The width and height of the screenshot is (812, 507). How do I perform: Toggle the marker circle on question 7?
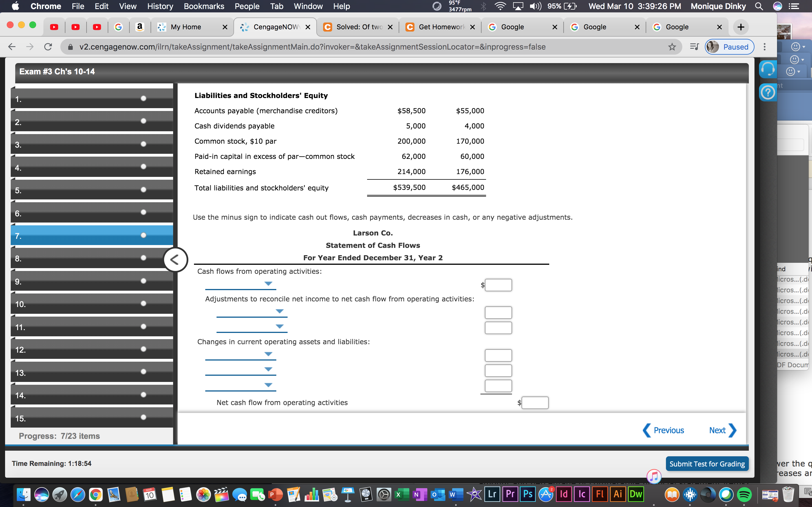pos(144,235)
